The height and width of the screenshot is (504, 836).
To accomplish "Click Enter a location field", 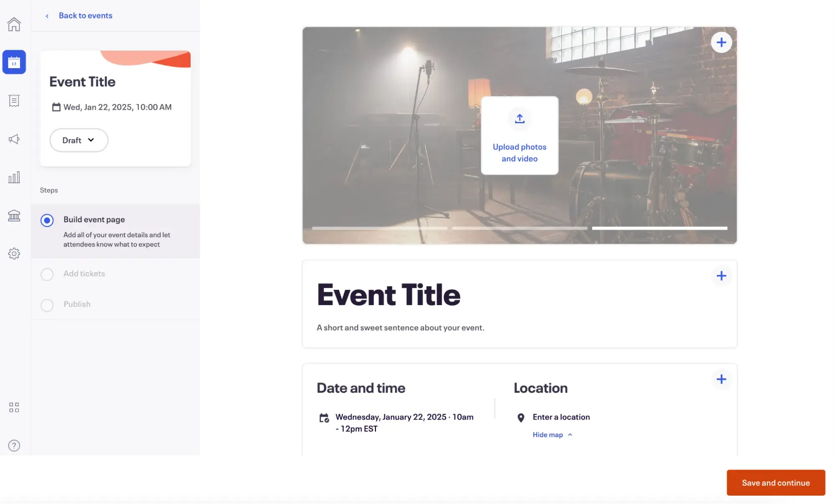I will click(561, 417).
